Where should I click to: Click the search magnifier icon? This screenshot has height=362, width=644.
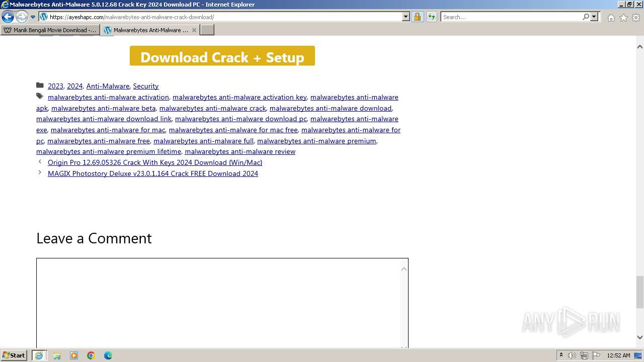point(586,17)
